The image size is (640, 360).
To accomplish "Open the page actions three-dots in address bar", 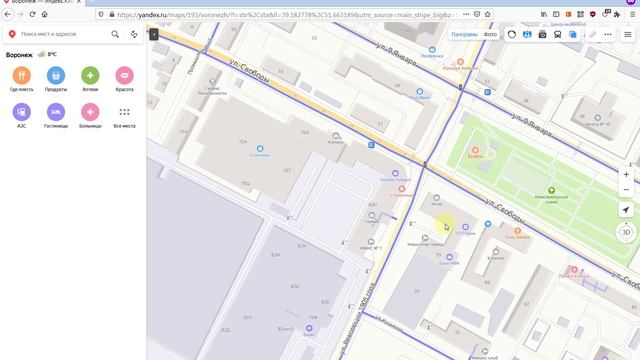I will tap(466, 14).
